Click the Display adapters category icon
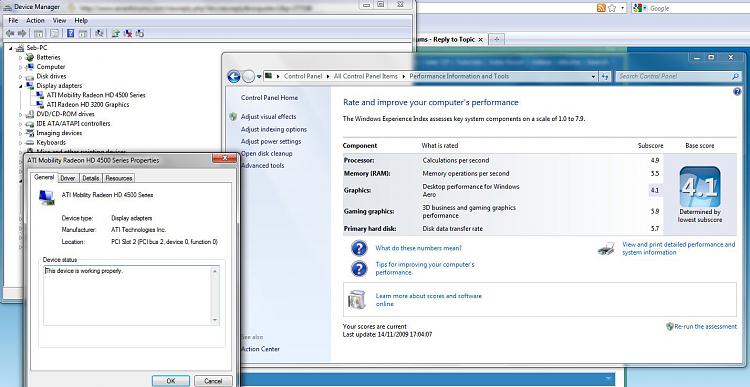This screenshot has height=387, width=750. [30, 86]
